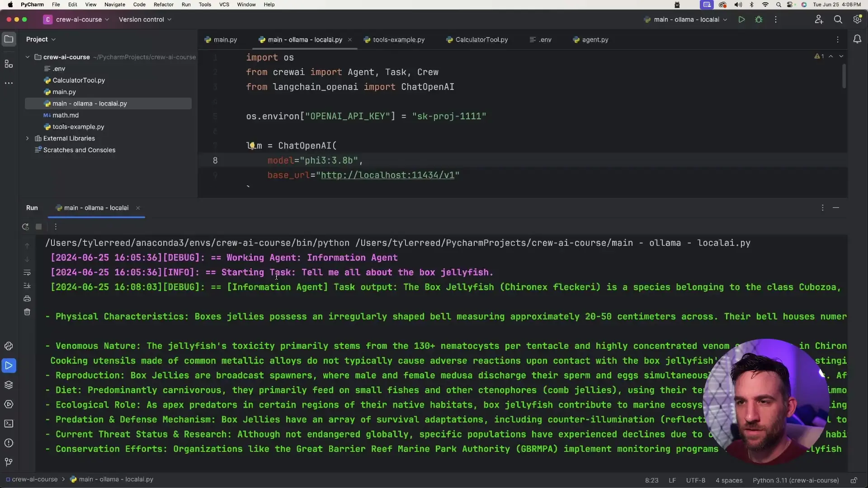Follow the http://localhost:11434/v1 link
The height and width of the screenshot is (488, 868).
point(387,175)
